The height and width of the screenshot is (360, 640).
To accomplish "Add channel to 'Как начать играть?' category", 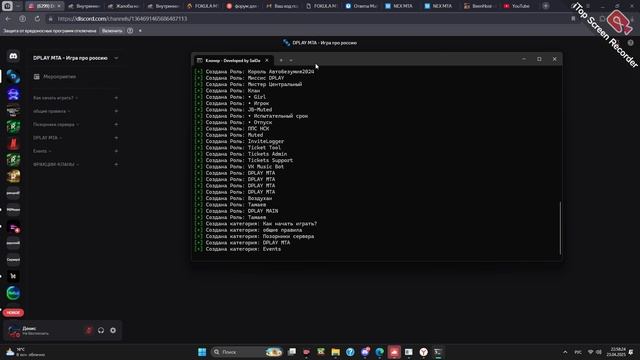I will coord(116,98).
